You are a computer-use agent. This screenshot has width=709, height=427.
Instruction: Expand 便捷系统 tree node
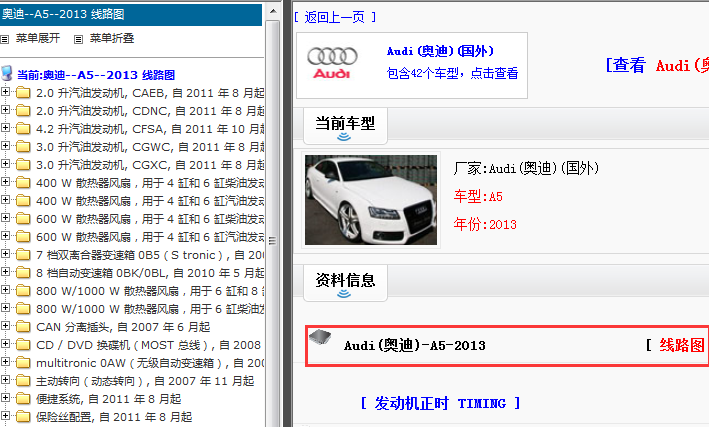pyautogui.click(x=5, y=398)
